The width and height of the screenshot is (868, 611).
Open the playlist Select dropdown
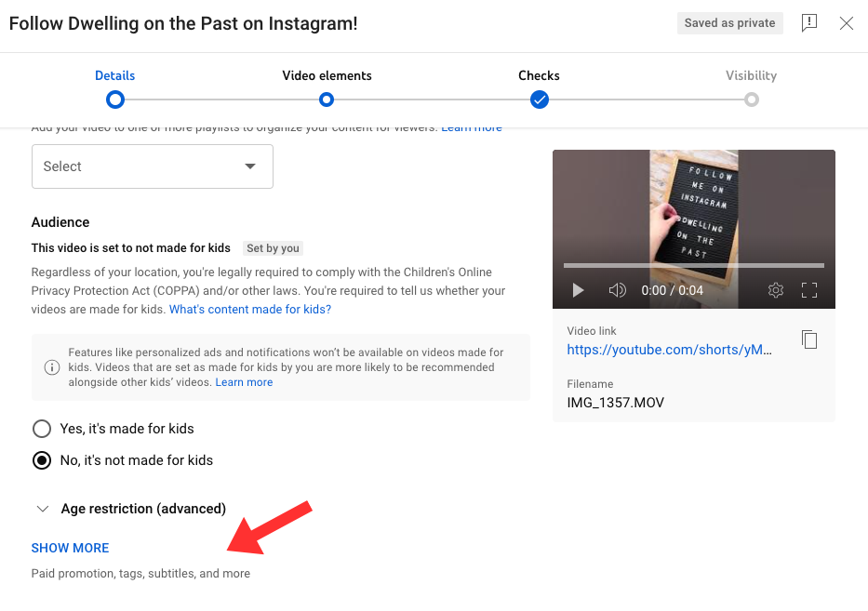[153, 166]
